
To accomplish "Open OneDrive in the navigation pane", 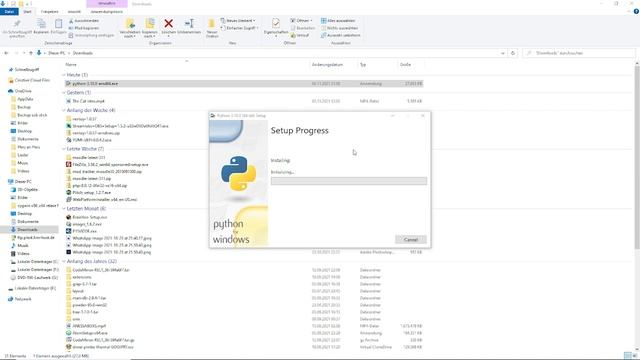I will pyautogui.click(x=23, y=91).
